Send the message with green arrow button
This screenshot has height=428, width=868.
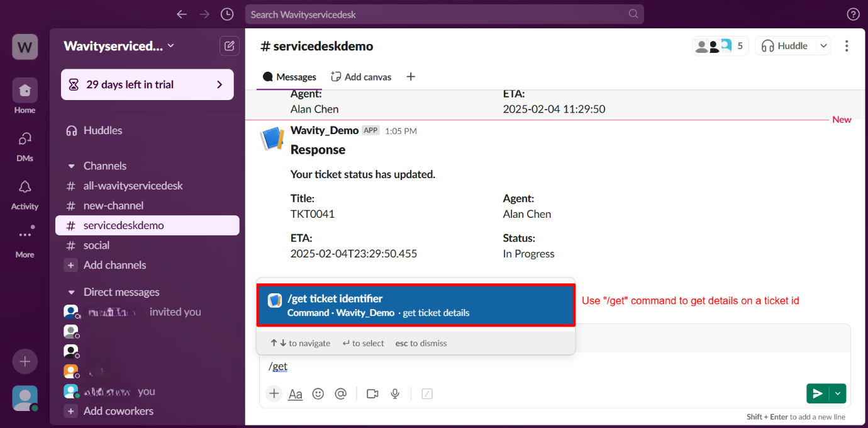tap(818, 393)
